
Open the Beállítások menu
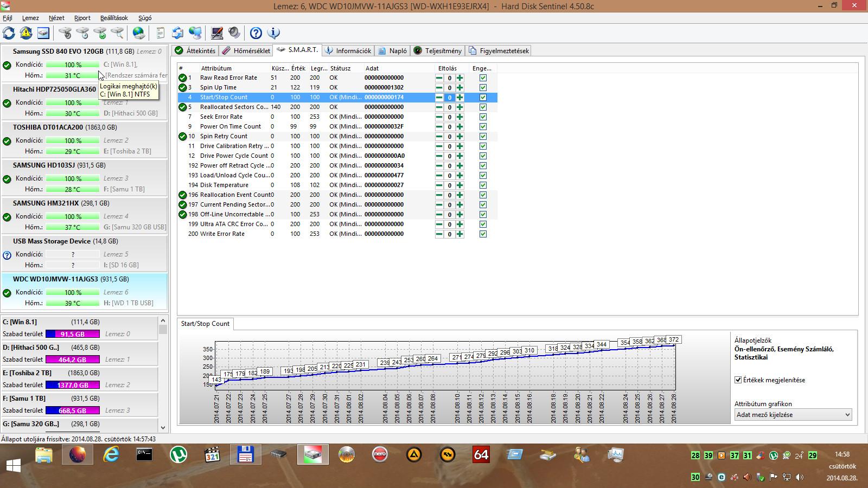pyautogui.click(x=114, y=18)
